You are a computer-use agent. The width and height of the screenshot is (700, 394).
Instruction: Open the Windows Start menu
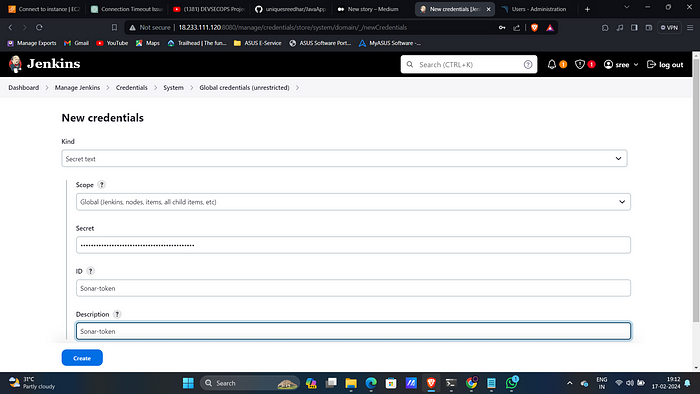tap(188, 383)
